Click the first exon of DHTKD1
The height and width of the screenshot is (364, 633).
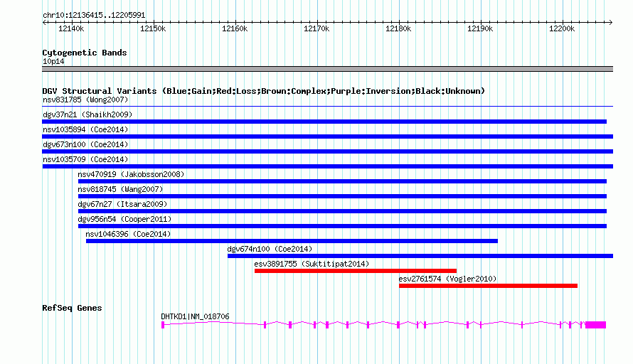[163, 325]
